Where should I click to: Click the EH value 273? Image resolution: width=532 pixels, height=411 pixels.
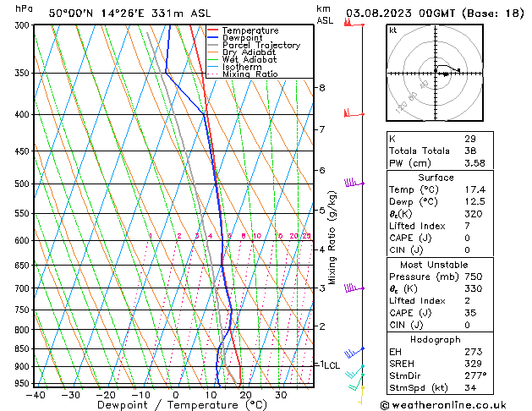pos(474,352)
